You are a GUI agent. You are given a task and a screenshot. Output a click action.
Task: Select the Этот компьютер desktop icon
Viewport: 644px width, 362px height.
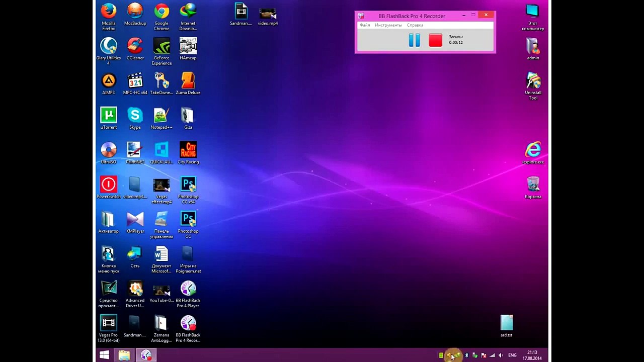[x=533, y=17]
